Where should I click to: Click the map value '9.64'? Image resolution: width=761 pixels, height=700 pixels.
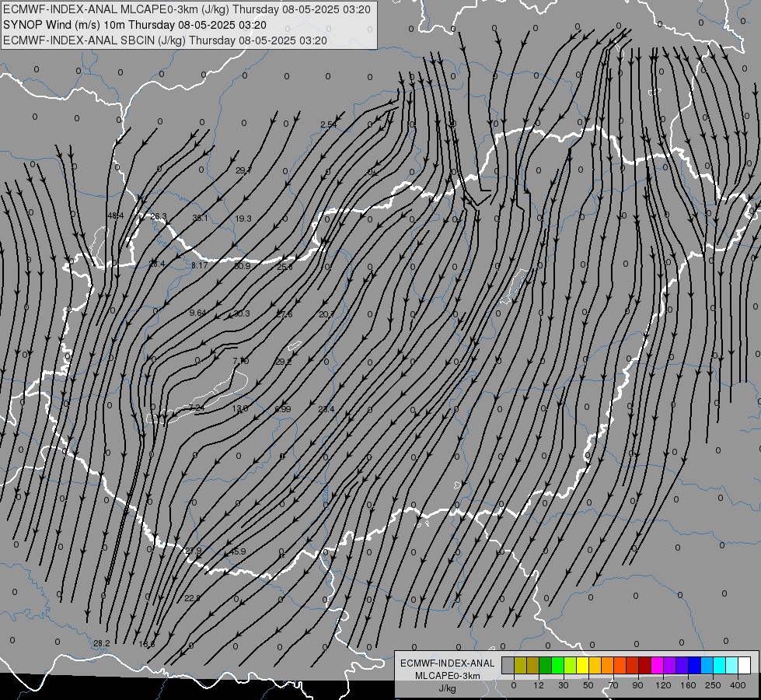click(197, 313)
